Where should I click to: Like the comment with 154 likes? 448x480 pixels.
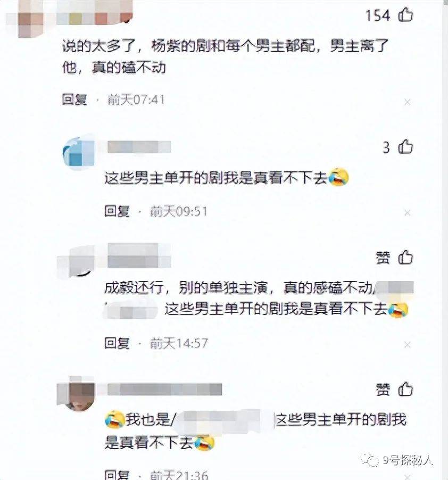405,15
